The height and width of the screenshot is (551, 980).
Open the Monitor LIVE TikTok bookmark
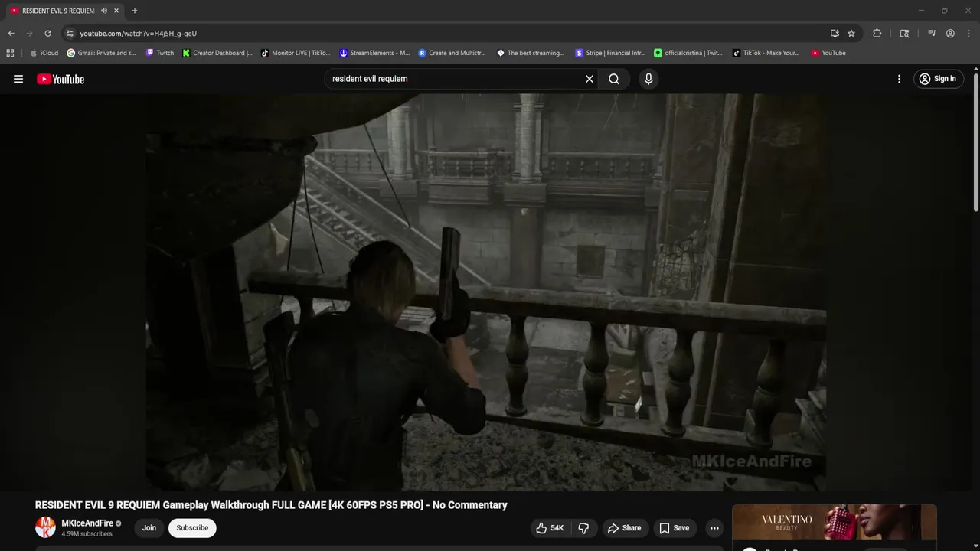point(296,53)
